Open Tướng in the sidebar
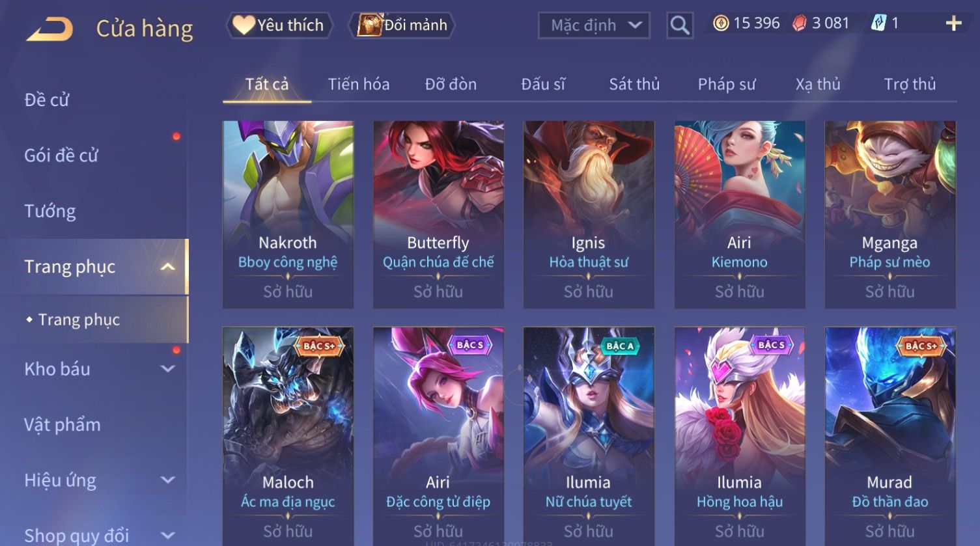Image resolution: width=980 pixels, height=546 pixels. 50,211
